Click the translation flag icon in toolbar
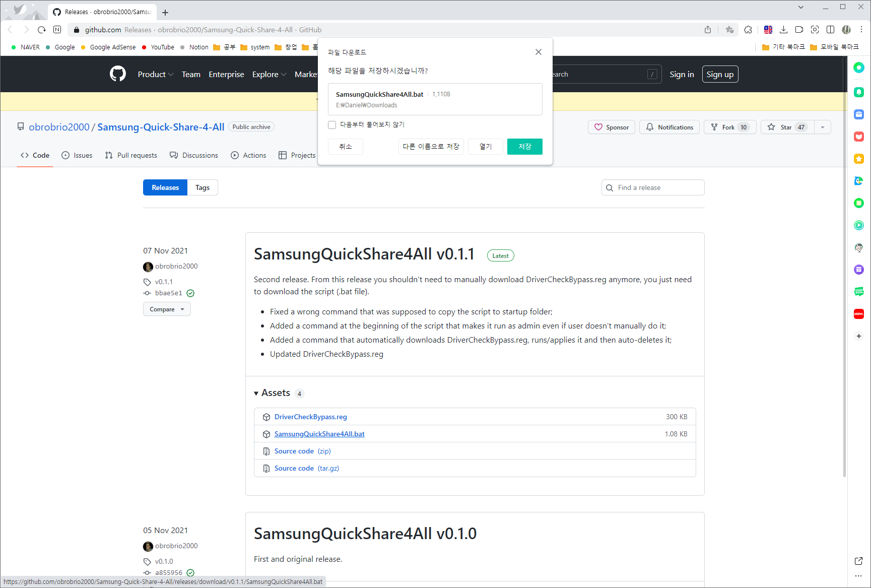The image size is (871, 588). 768,30
